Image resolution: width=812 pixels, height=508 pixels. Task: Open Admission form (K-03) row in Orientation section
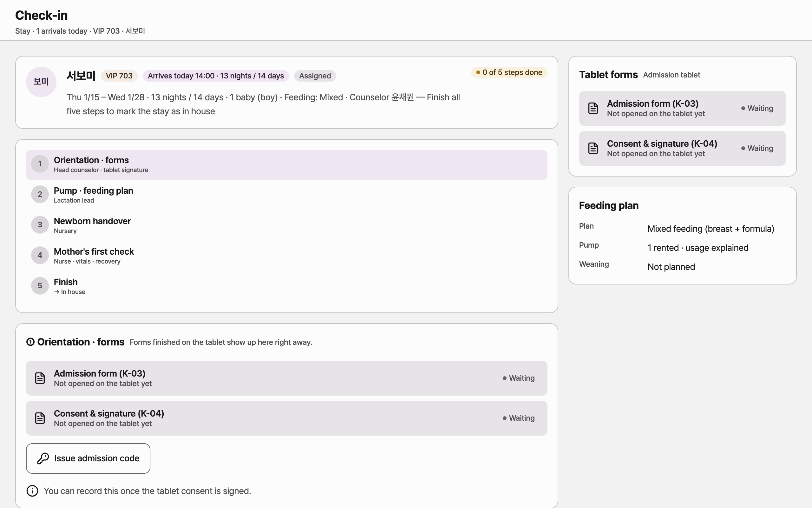[286, 378]
